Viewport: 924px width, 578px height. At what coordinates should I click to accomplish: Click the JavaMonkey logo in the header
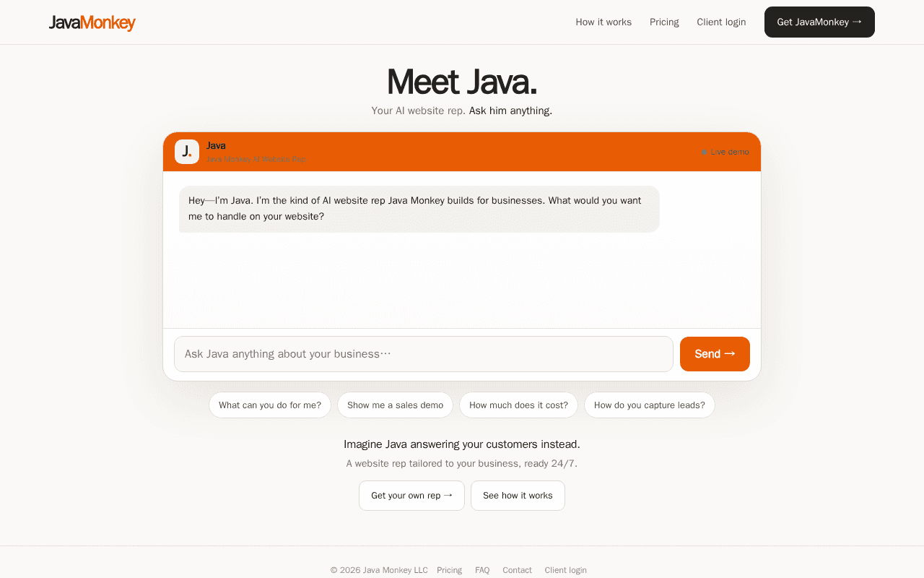click(92, 22)
